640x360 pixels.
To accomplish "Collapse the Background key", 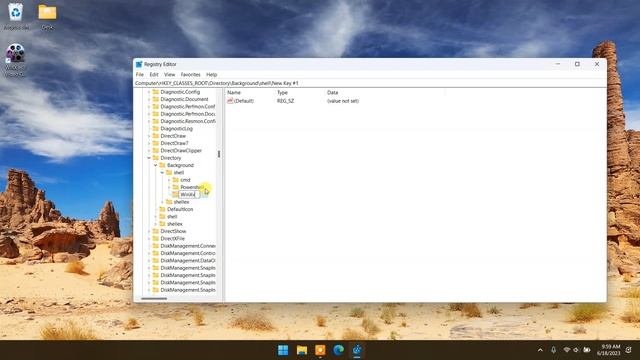I will pyautogui.click(x=156, y=165).
